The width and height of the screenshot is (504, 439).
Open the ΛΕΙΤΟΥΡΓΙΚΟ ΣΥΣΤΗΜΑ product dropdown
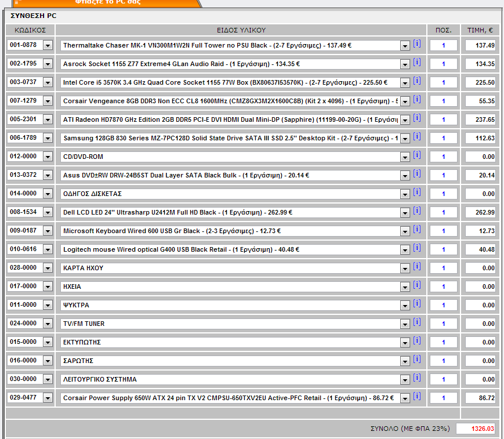click(405, 380)
